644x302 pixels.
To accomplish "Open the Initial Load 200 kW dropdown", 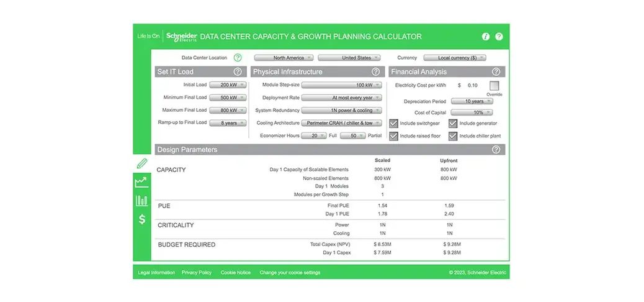I will (228, 85).
